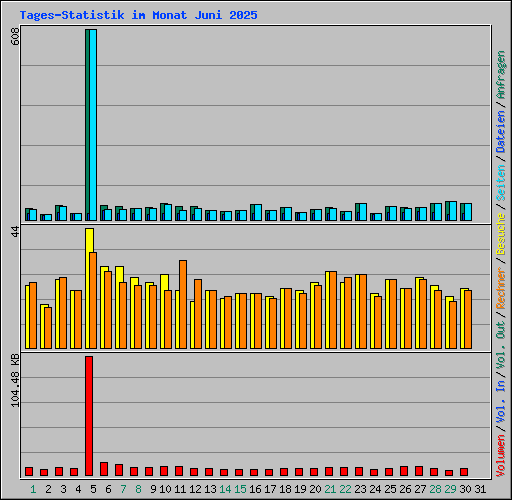
Task: Click the '608' top chart axis label
Action: pos(15,36)
